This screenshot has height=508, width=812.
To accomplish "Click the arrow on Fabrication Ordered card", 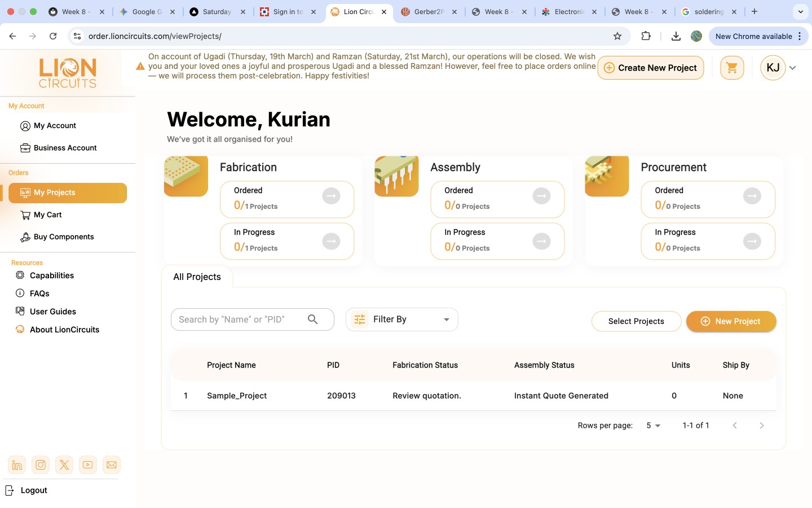I will coord(332,196).
